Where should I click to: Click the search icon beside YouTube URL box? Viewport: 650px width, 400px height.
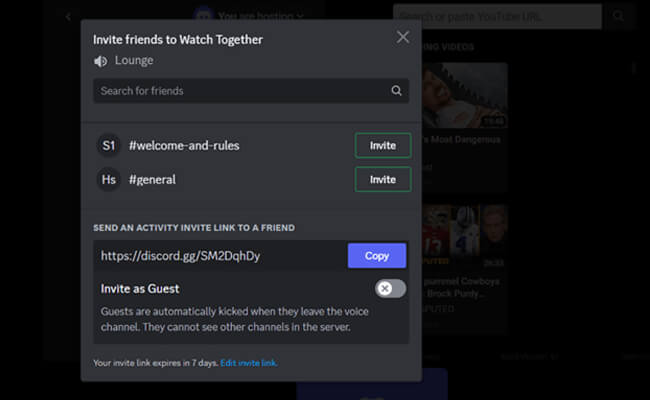[618, 17]
